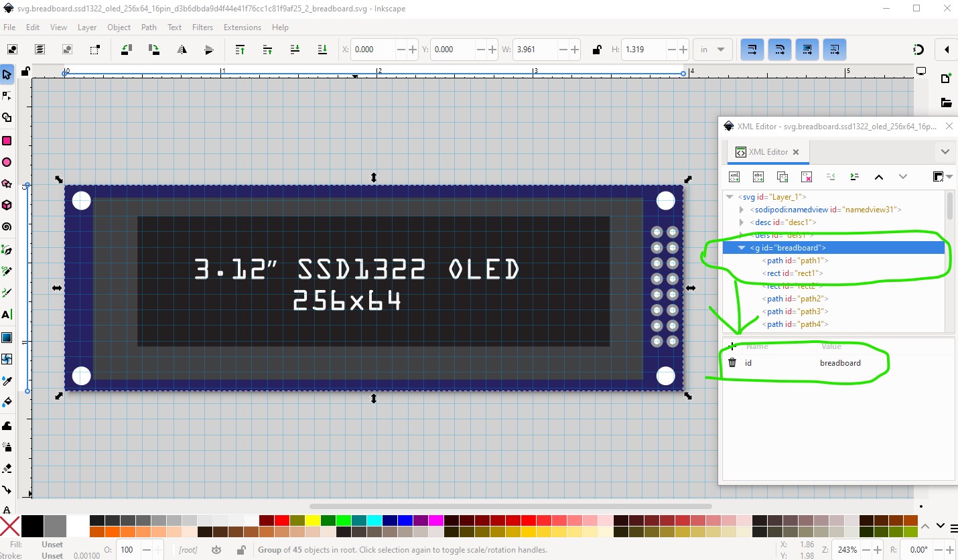
Task: Click select all in all layers icon
Action: point(40,49)
